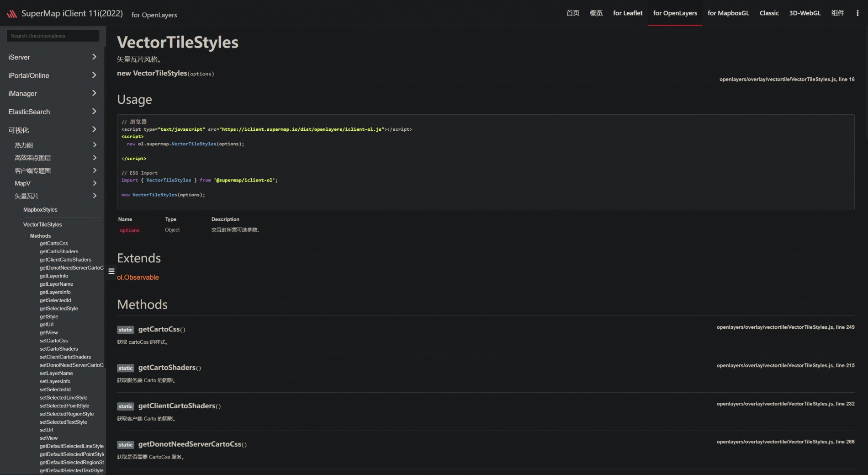Focus the Search Documentations field

(53, 36)
